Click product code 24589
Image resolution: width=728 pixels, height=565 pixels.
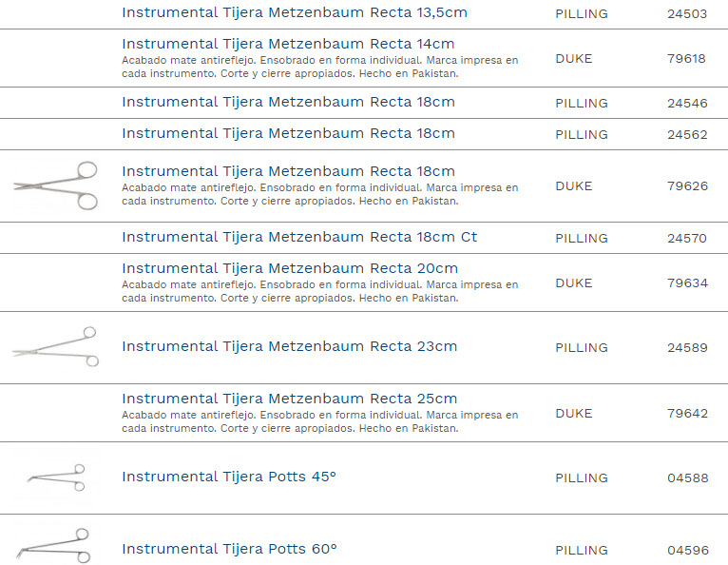tap(687, 348)
